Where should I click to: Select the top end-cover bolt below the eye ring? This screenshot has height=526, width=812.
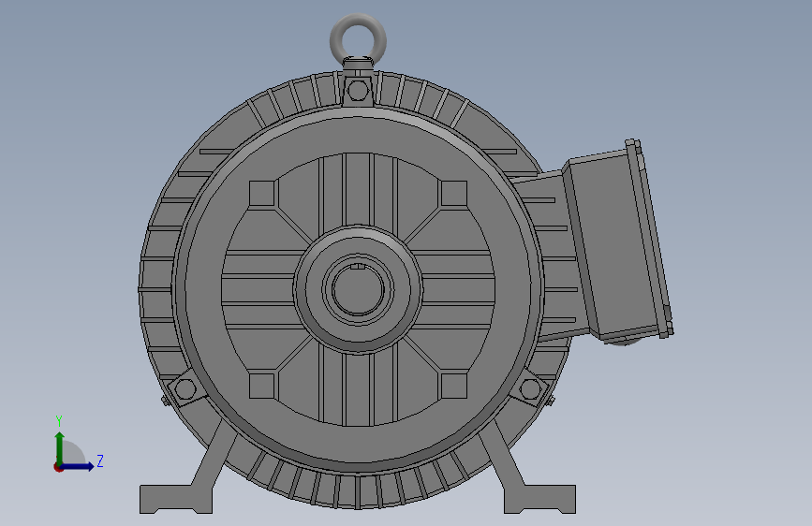click(358, 91)
